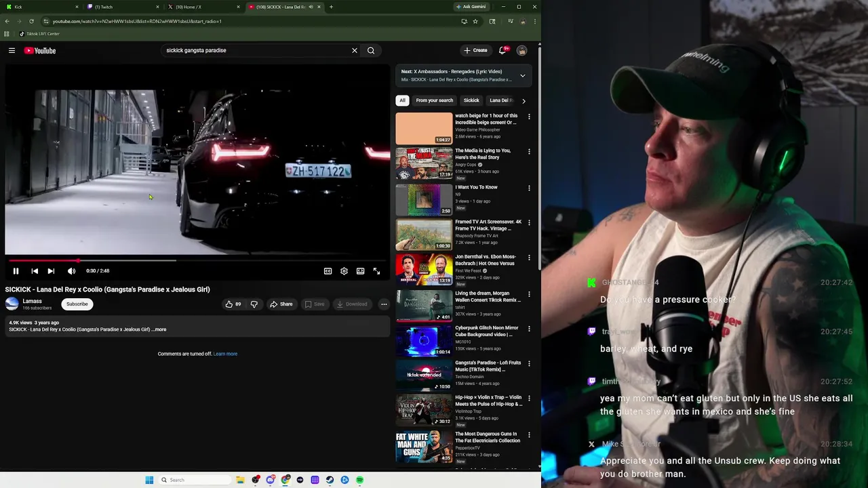
Task: Select the Sickick filter chip
Action: point(471,100)
